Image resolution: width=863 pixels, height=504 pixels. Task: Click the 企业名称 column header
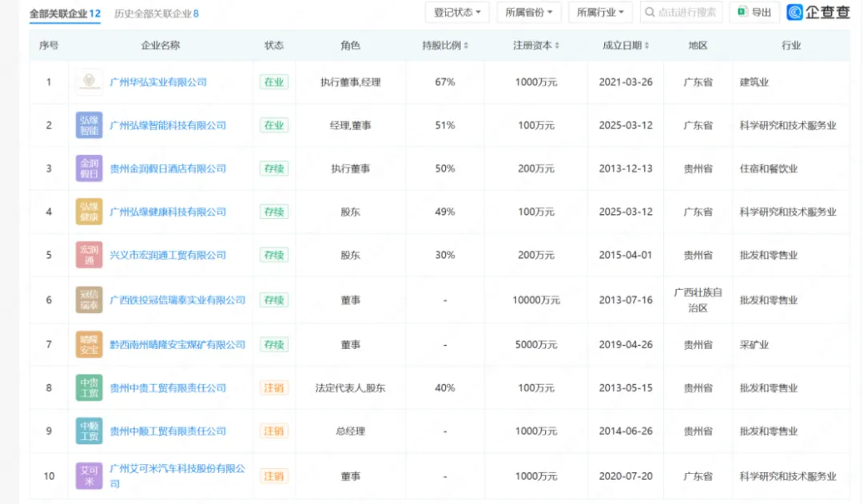tap(160, 46)
